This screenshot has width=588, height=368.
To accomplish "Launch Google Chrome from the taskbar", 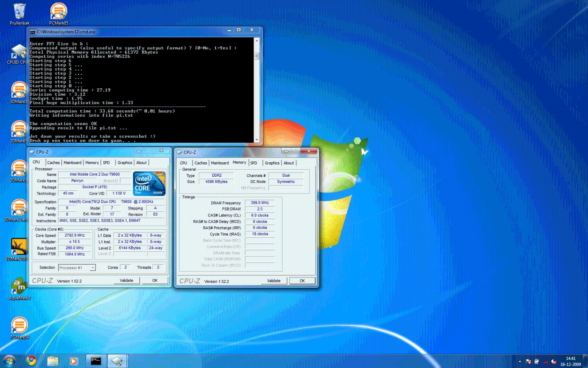I will [31, 361].
